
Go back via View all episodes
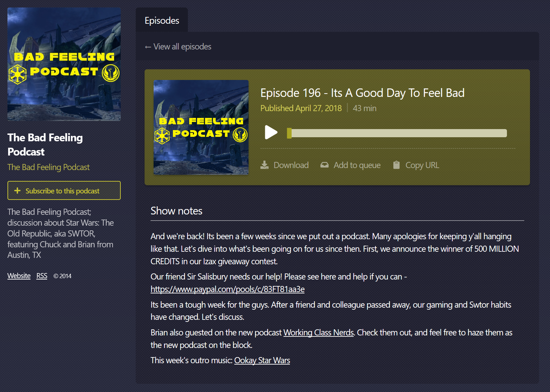tap(178, 47)
